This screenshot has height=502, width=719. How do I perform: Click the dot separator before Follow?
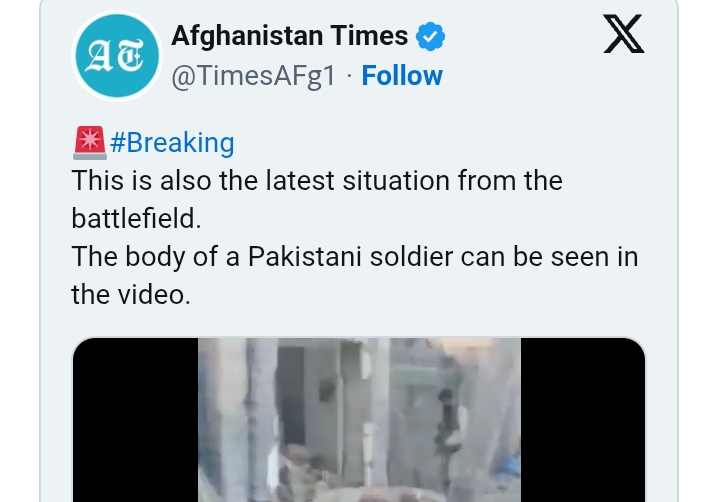point(349,76)
